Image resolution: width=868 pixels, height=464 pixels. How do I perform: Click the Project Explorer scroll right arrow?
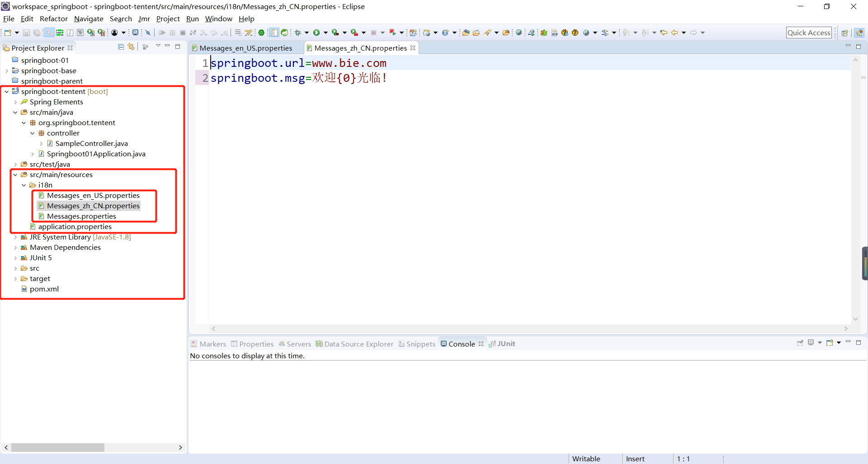point(180,447)
